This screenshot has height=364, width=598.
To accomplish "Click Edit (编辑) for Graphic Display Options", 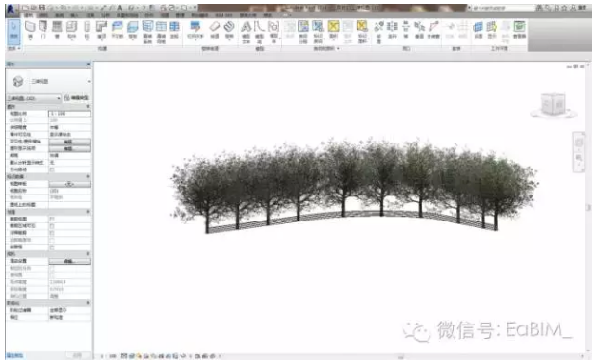I will (69, 148).
